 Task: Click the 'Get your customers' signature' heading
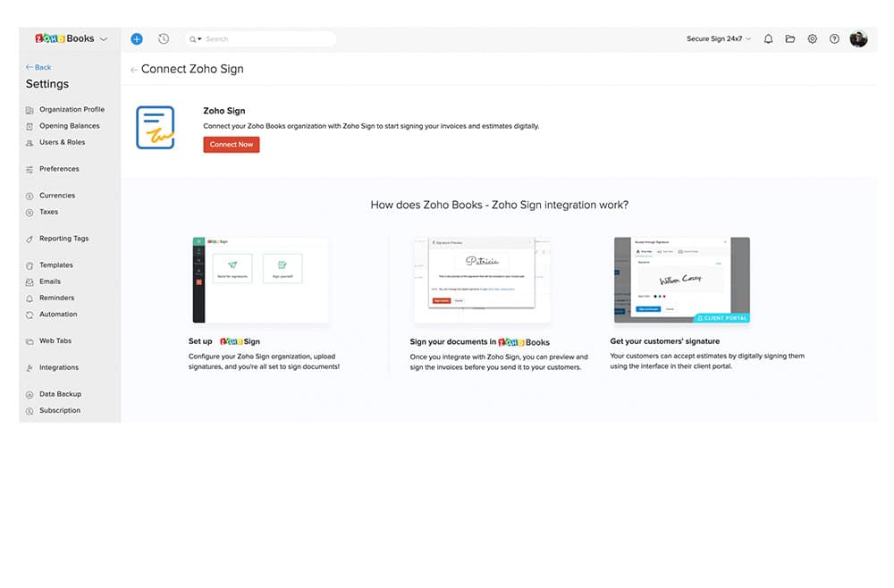click(665, 341)
